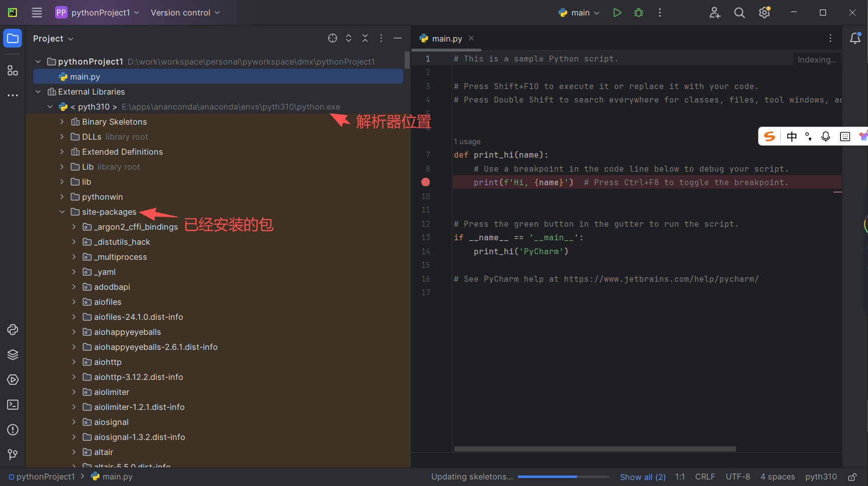Open 4 spaces indent settings
Screen dimensions: 868x486
[x=777, y=476]
